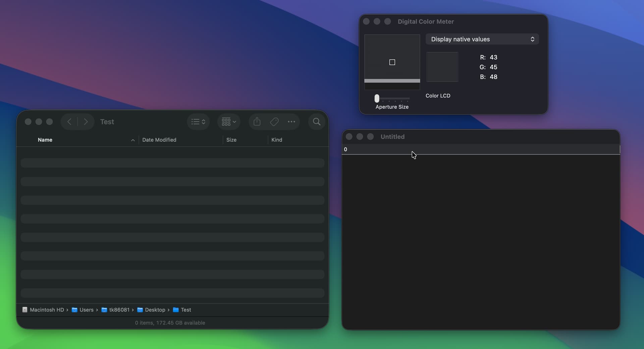This screenshot has height=349, width=644.
Task: Click the Aperture Size slider handle
Action: [x=377, y=99]
